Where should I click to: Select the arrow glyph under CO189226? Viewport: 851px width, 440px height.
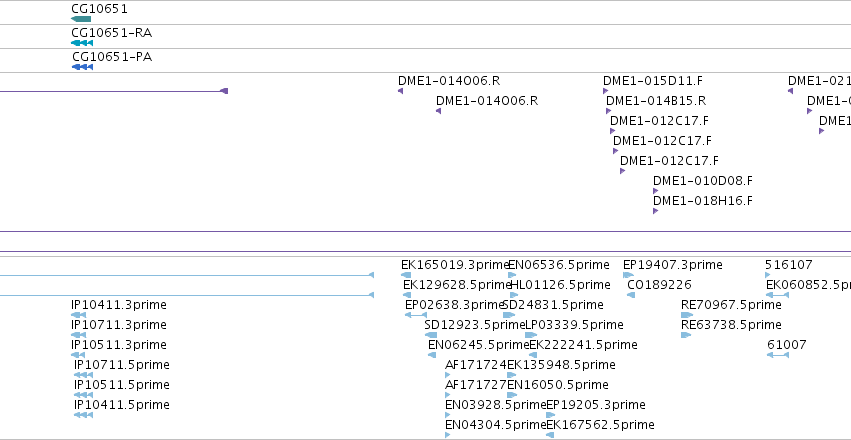631,295
